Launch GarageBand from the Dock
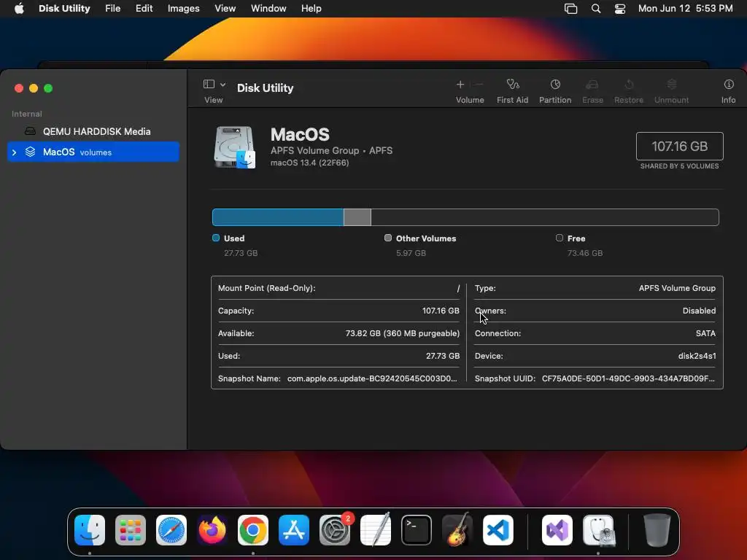 tap(457, 530)
